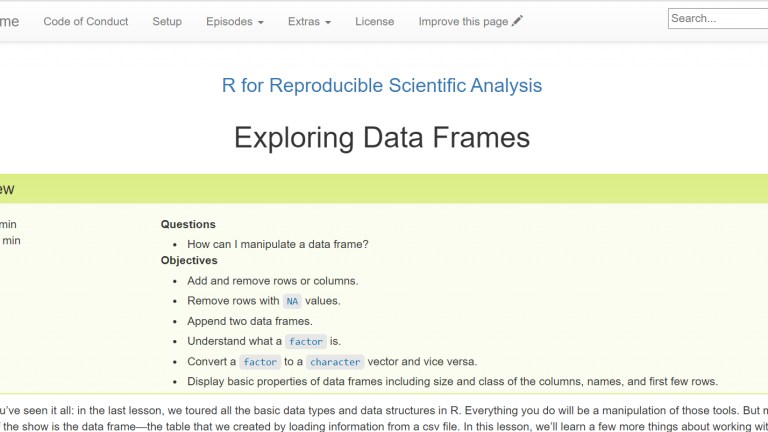Open the Episodes menu
768x432 pixels.
click(x=235, y=22)
